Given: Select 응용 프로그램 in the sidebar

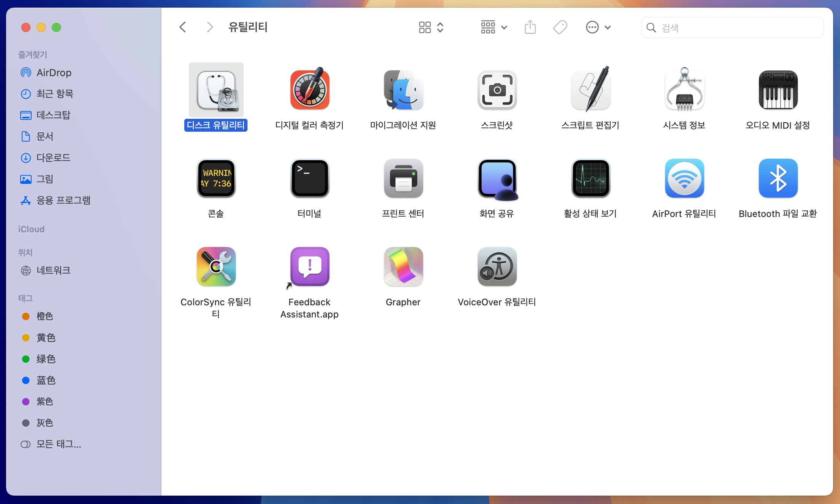Looking at the screenshot, I should tap(63, 200).
